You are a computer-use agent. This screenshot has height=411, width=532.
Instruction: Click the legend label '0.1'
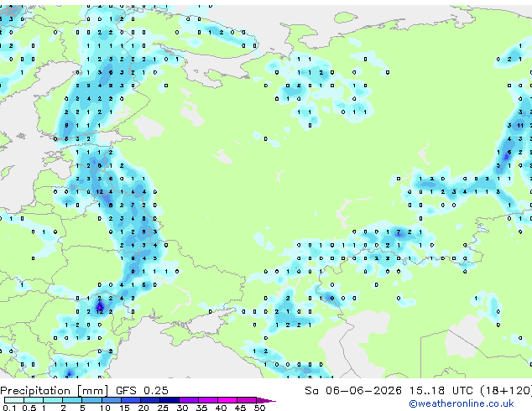tap(9, 408)
